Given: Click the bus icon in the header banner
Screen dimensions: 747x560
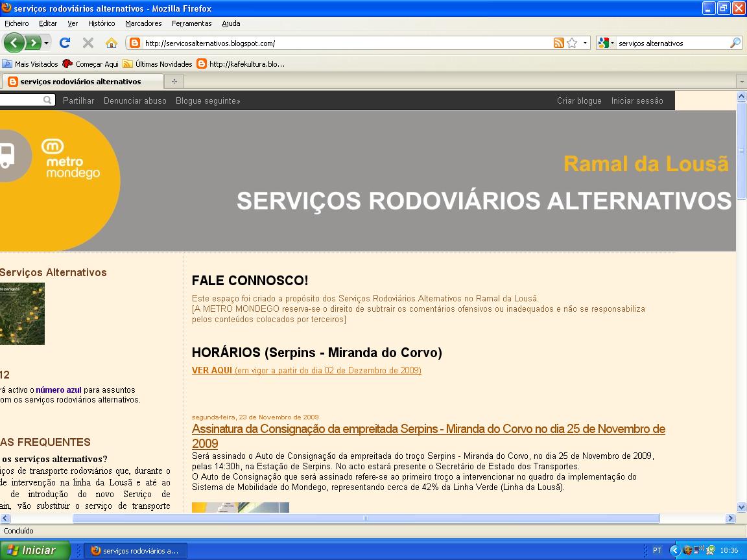Looking at the screenshot, I should [x=8, y=156].
